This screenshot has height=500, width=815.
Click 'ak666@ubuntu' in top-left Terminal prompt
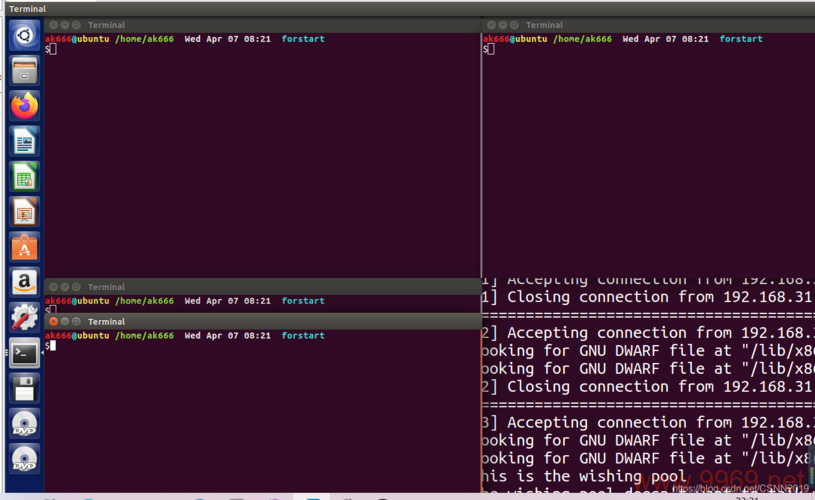click(x=77, y=39)
